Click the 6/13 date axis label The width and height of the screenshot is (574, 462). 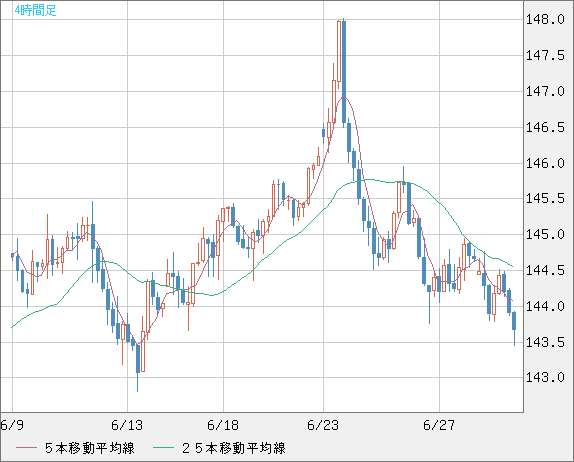tap(127, 425)
